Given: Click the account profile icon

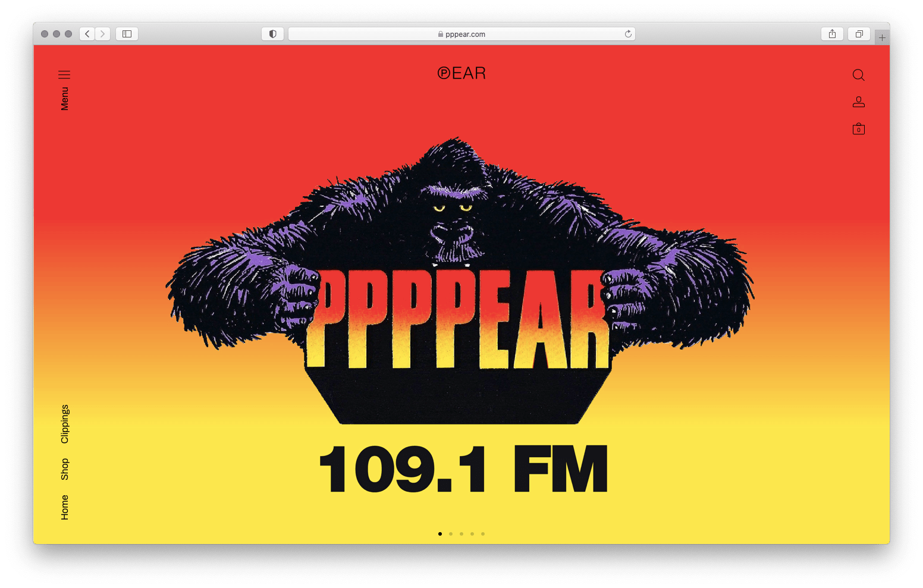Looking at the screenshot, I should click(858, 102).
